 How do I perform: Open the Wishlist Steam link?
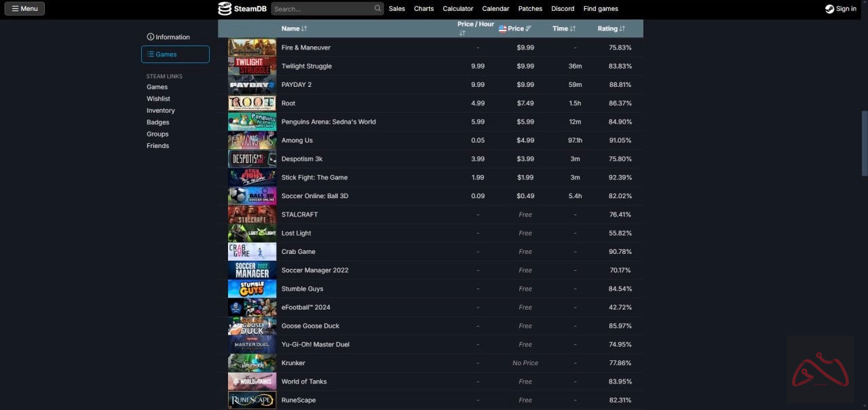[158, 99]
